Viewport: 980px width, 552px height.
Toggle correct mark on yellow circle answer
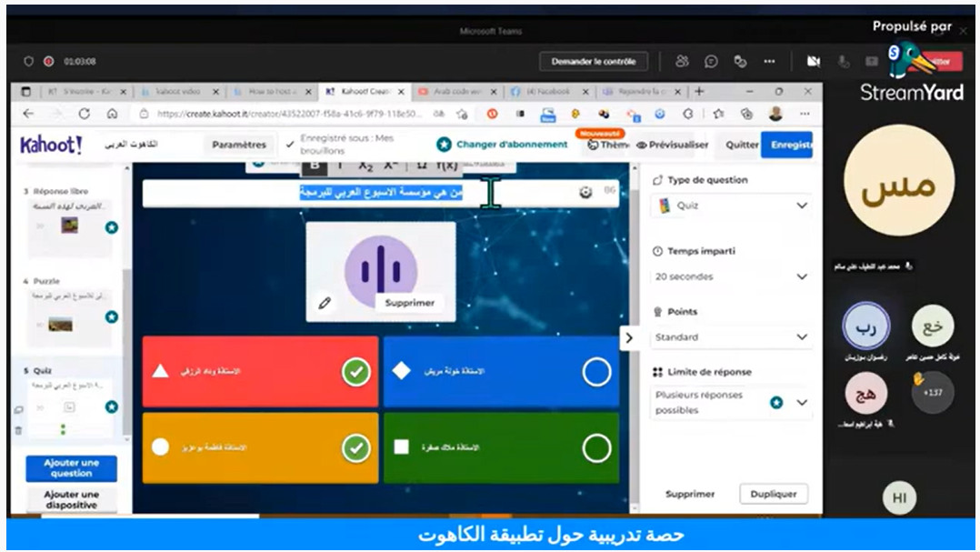pyautogui.click(x=355, y=448)
